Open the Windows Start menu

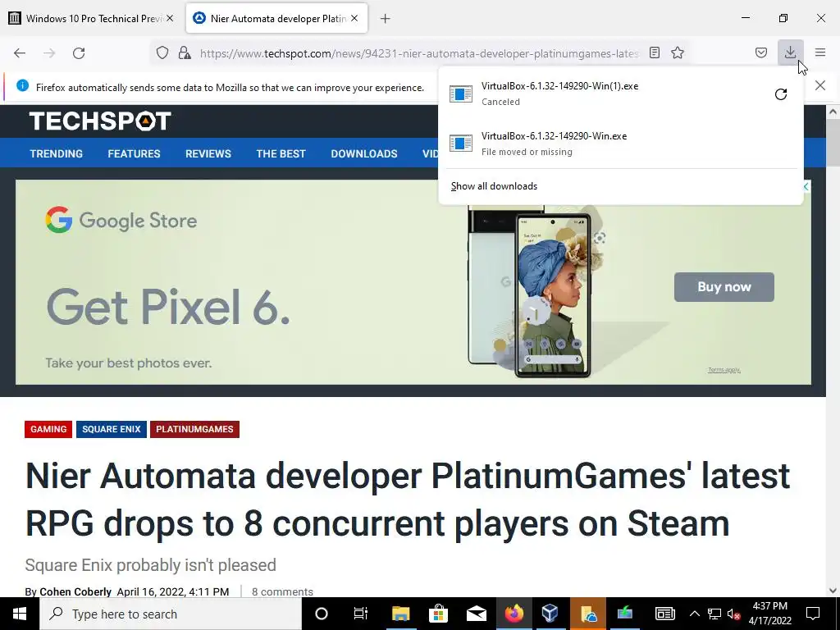click(x=20, y=614)
